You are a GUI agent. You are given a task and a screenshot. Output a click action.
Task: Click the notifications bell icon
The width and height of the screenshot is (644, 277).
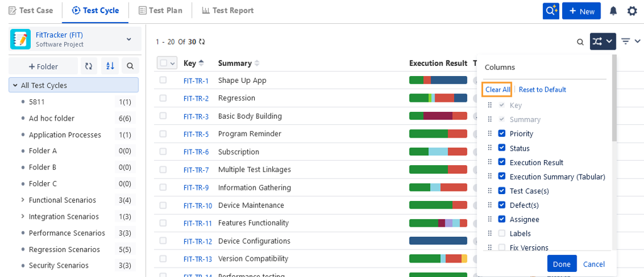pos(613,11)
